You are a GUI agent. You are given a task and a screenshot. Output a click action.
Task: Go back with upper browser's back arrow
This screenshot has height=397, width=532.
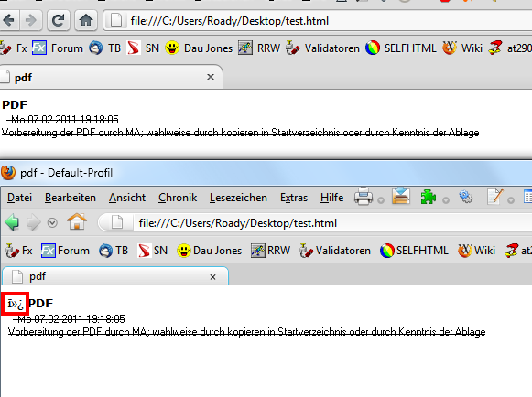[x=9, y=20]
